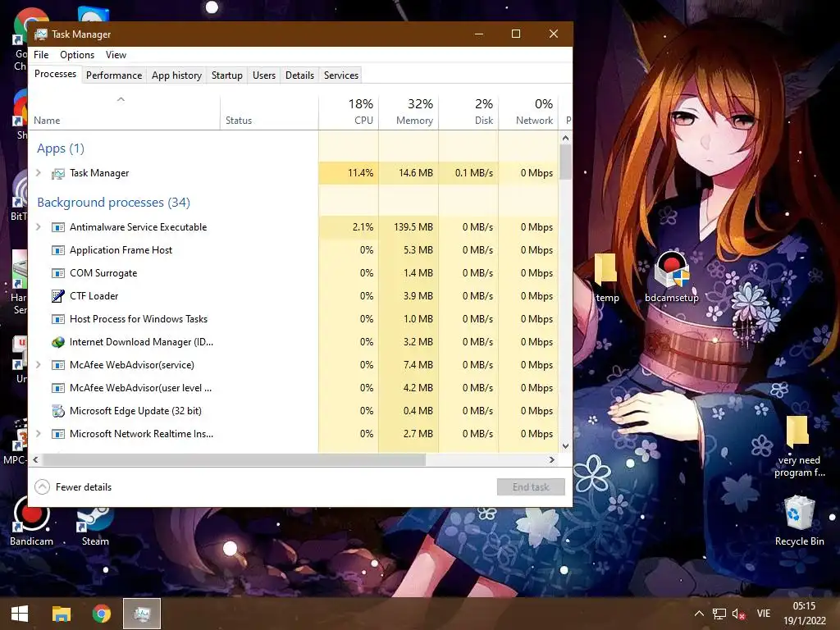Screen dimensions: 840x630
Task: Open the bdcamsetup desktop icon
Action: (x=672, y=277)
